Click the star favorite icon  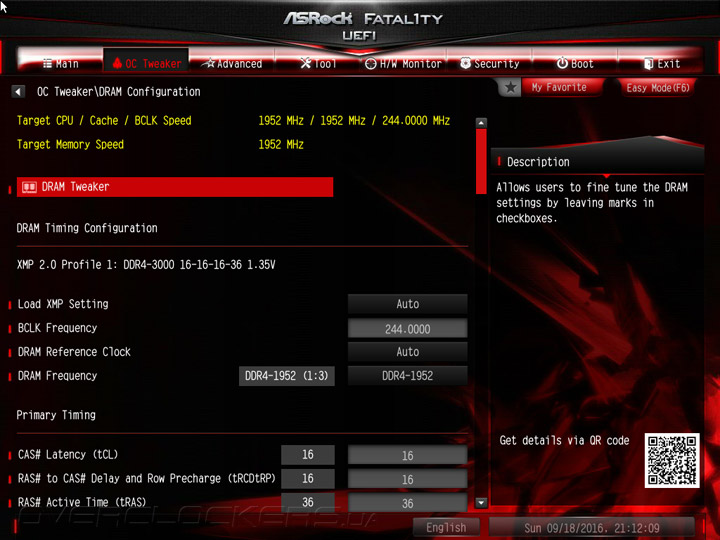[x=510, y=87]
